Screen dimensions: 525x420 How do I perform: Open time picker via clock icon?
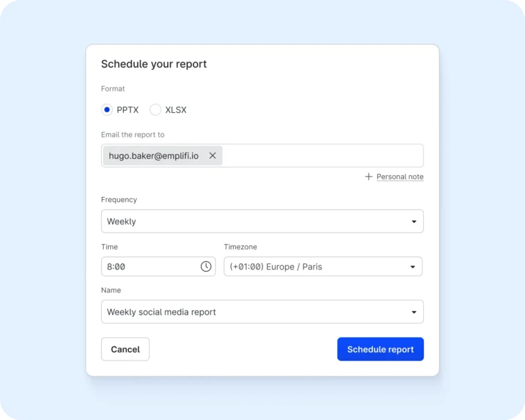pyautogui.click(x=206, y=267)
